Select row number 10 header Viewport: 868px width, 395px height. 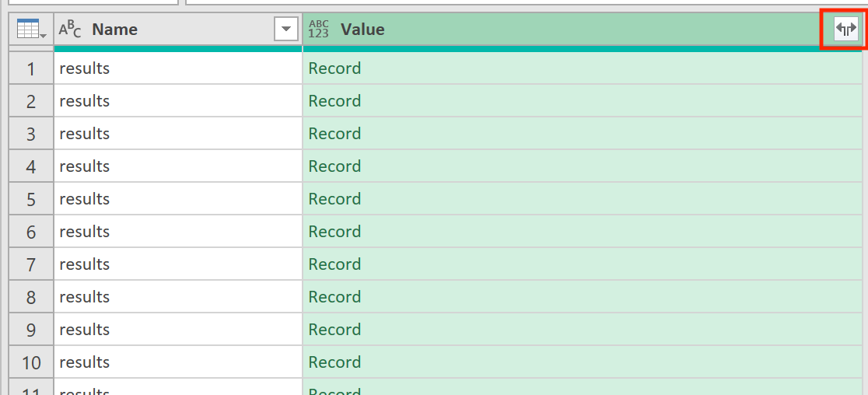[x=31, y=362]
